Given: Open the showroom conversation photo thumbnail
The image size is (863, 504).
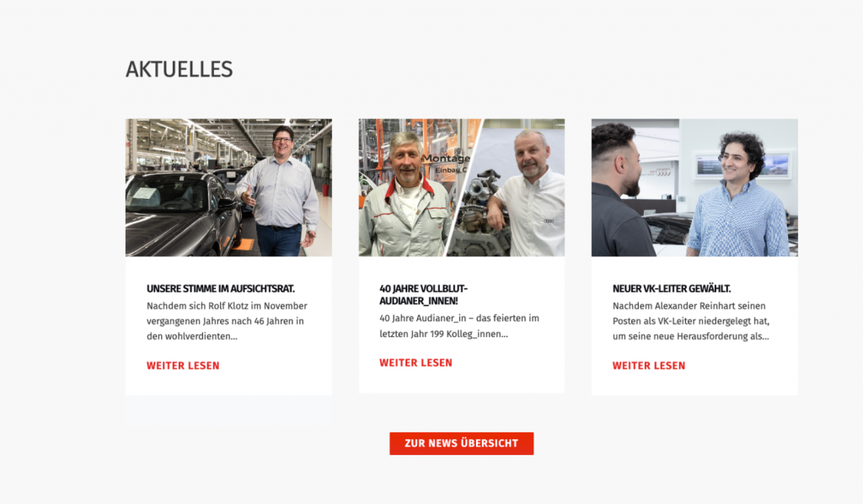Looking at the screenshot, I should (694, 187).
